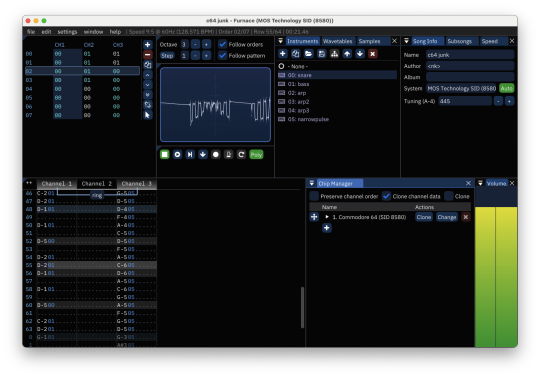Screen dimensions: 540x377
Task: Switch to the Samples tab
Action: [370, 41]
